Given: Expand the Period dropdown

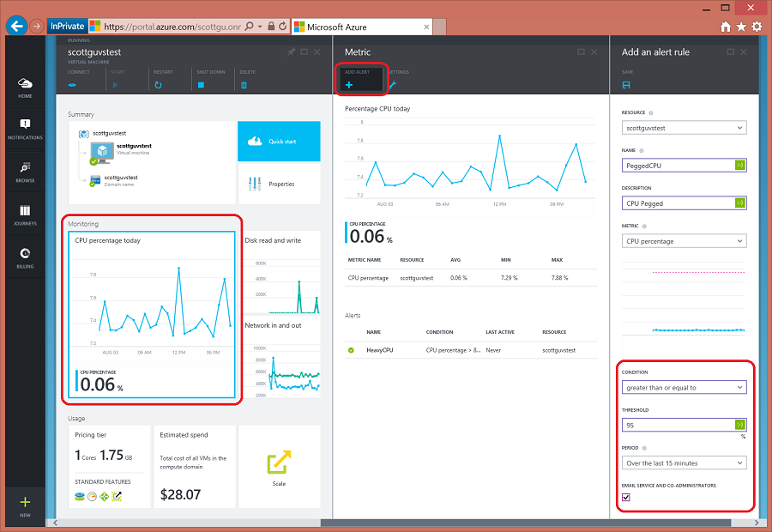Looking at the screenshot, I should 684,463.
